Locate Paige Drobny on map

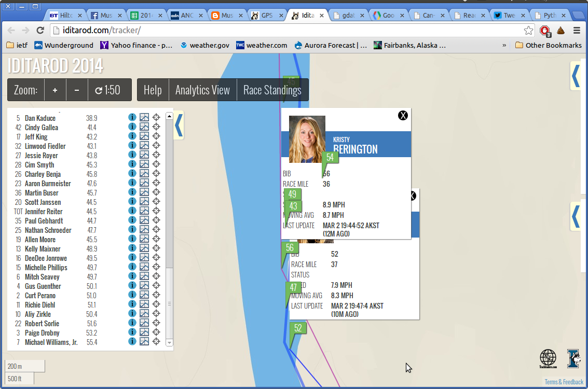click(x=156, y=332)
